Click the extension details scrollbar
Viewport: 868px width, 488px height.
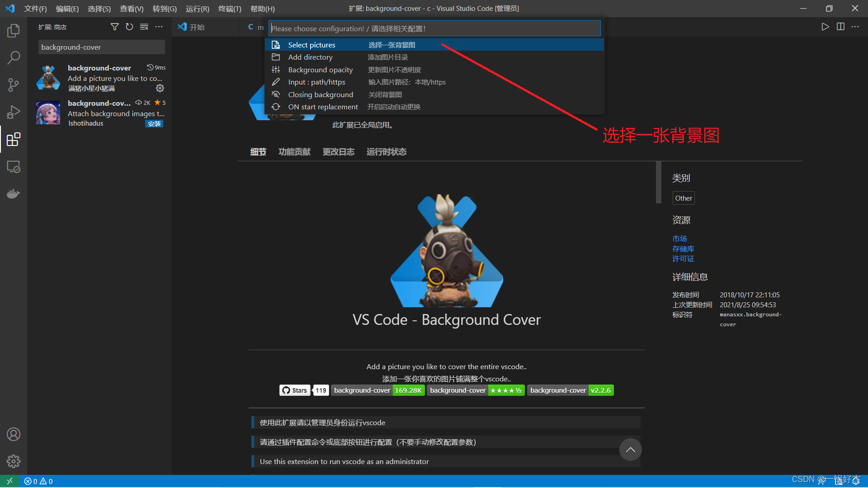pos(659,183)
